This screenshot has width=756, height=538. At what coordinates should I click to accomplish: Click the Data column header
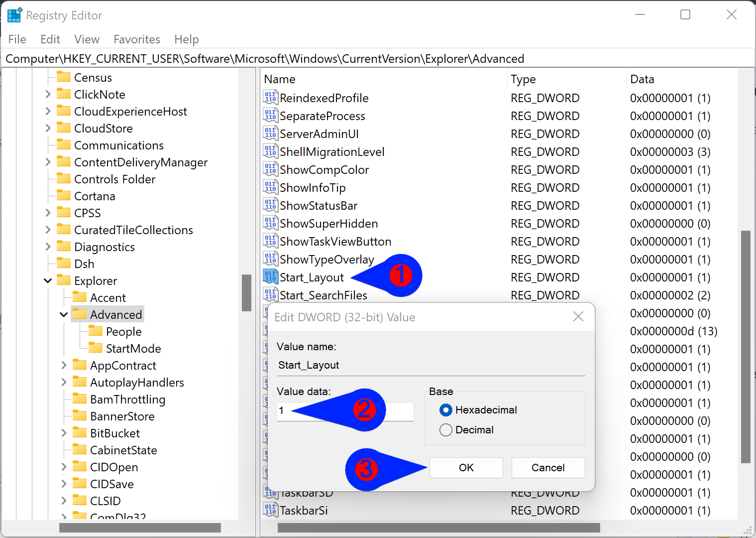coord(682,79)
